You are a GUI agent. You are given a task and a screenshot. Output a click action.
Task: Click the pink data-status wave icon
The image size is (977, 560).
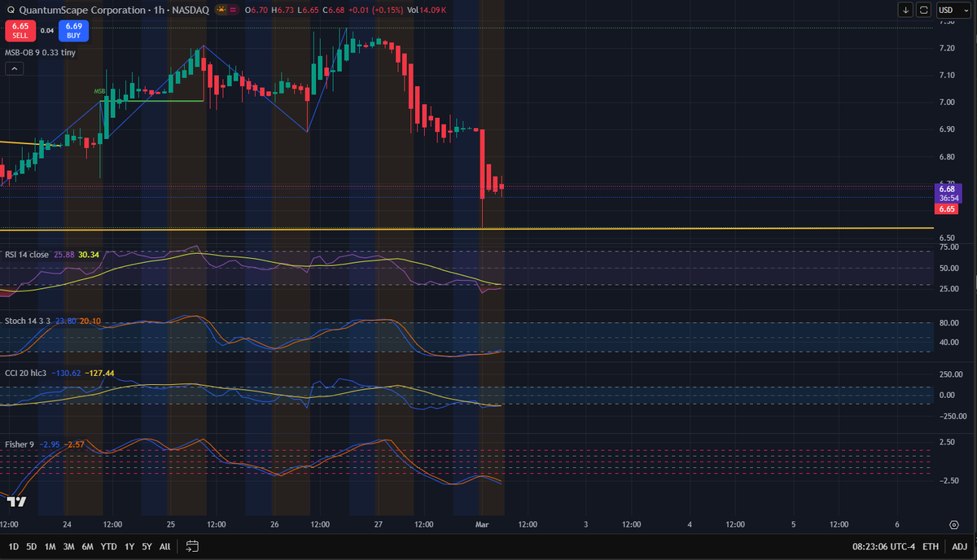click(234, 10)
